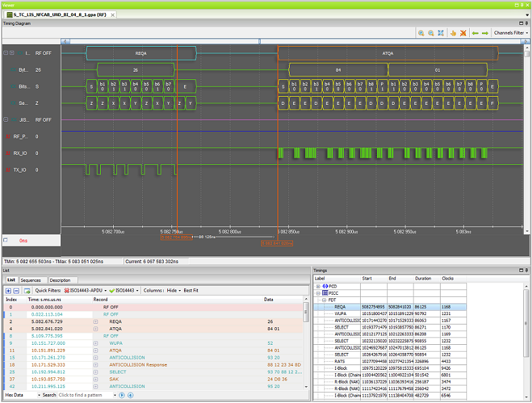Toggle the ISO14443-APDU quick filter

coord(86,290)
